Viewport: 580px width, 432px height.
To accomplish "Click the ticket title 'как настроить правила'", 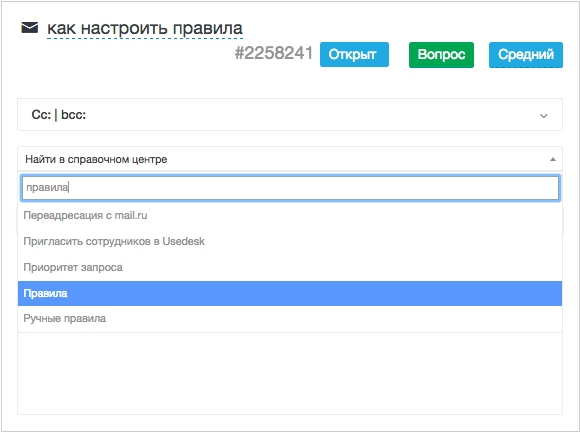I will pos(145,28).
